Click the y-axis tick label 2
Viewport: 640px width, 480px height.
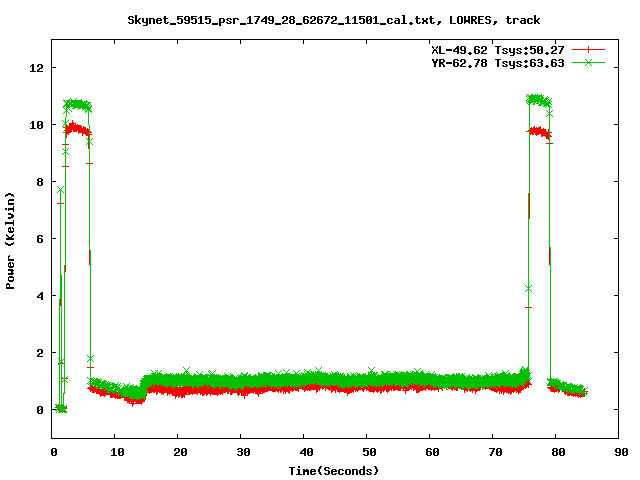40,353
